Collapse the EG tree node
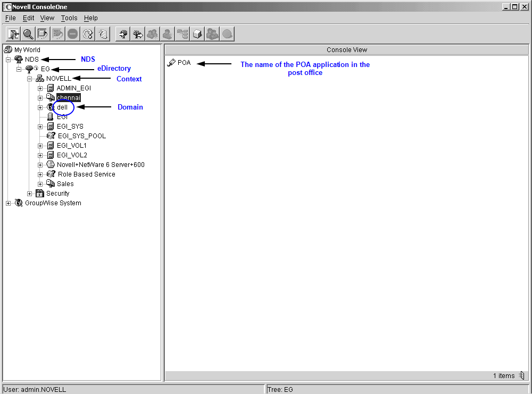This screenshot has height=394, width=532. [x=19, y=69]
